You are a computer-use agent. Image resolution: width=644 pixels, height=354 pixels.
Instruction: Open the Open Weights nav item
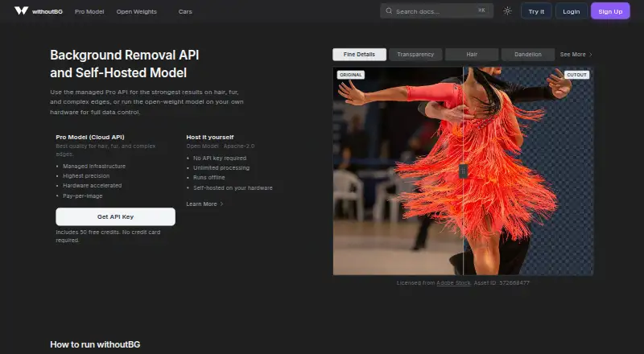[x=136, y=11]
